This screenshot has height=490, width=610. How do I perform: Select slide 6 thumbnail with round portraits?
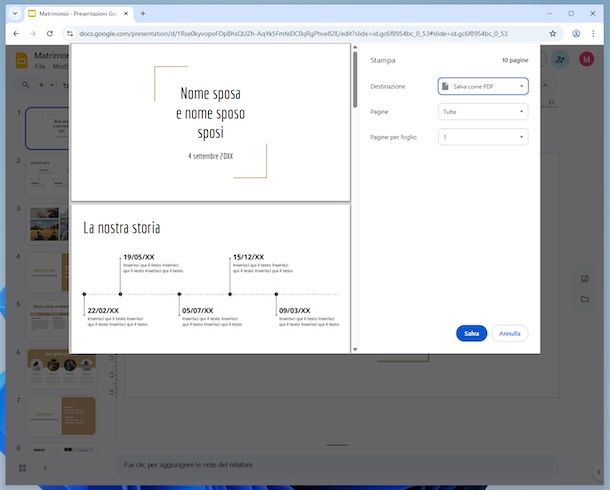[61, 368]
